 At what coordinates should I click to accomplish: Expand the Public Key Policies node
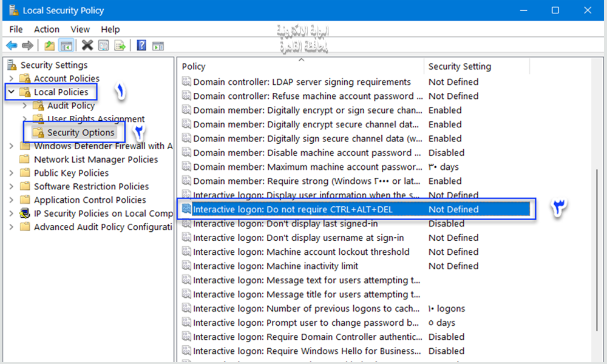click(12, 173)
